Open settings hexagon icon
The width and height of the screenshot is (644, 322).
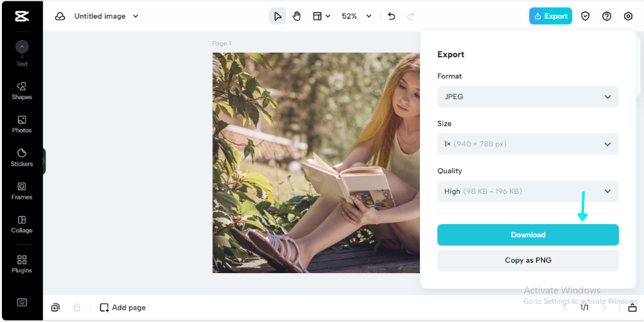628,17
